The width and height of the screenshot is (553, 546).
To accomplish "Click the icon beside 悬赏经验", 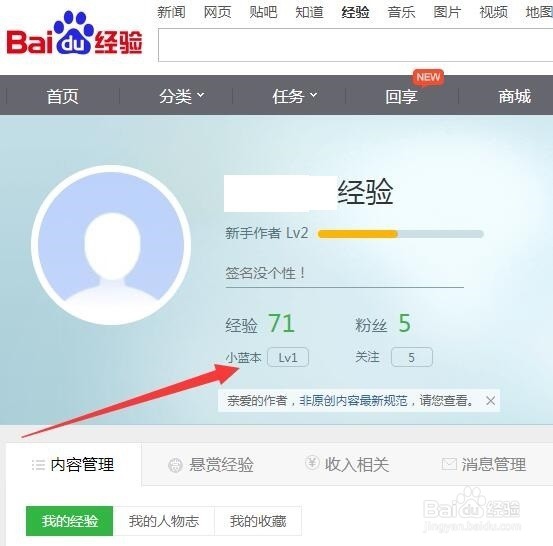I will (175, 465).
